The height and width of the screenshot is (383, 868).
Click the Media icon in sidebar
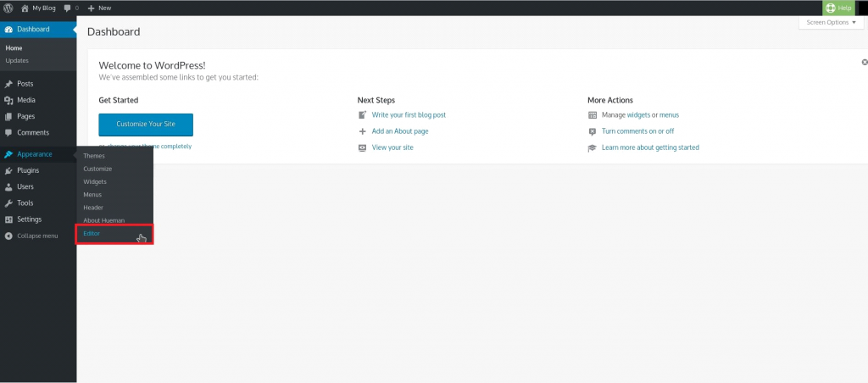(x=8, y=100)
